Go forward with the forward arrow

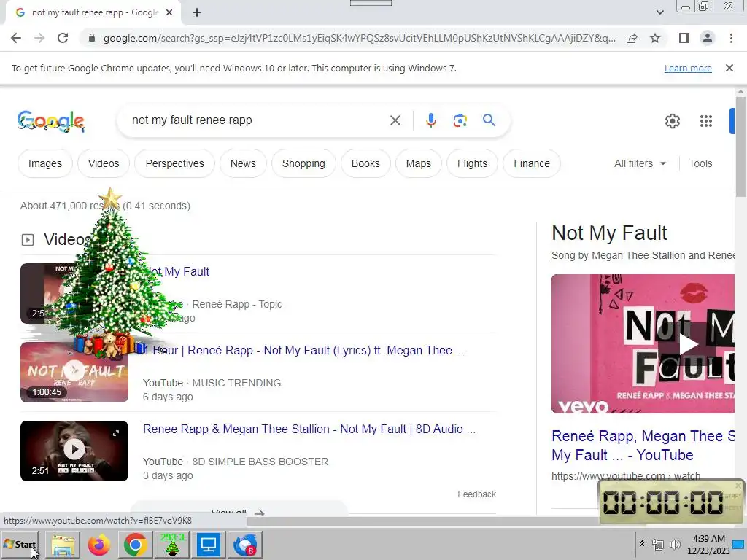point(39,38)
